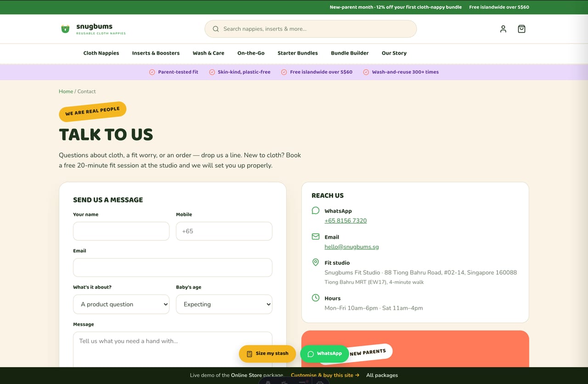The image size is (588, 384).
Task: Open the What's it about dropdown
Action: [x=121, y=304]
